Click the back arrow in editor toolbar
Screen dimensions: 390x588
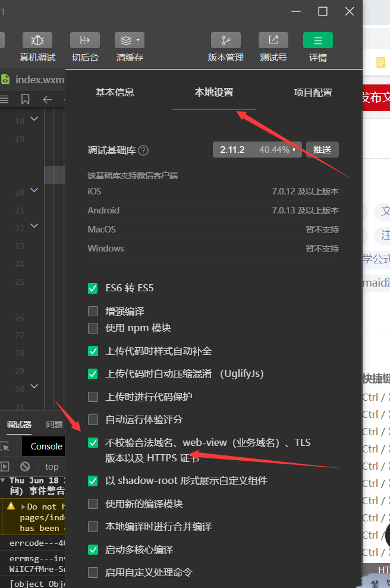pos(47,99)
